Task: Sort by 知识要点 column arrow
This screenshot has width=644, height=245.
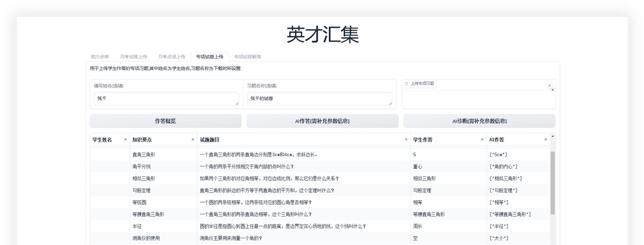Action: tap(193, 139)
